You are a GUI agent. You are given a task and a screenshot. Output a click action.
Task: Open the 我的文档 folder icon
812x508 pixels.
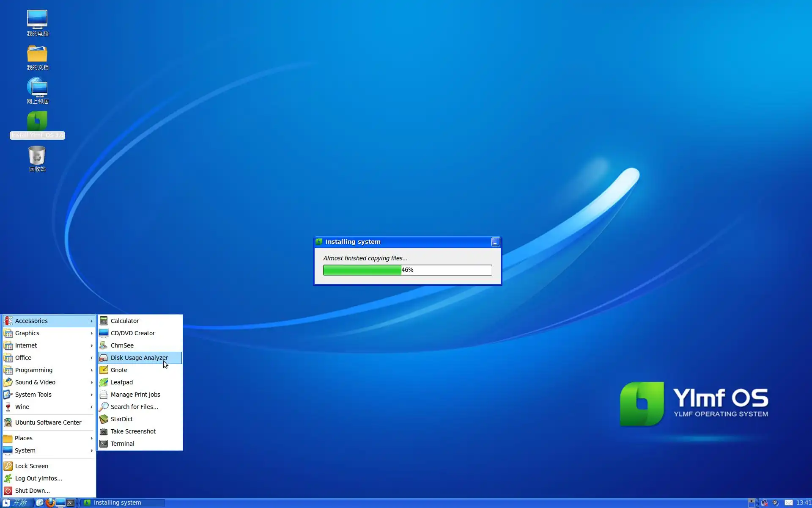pos(37,54)
